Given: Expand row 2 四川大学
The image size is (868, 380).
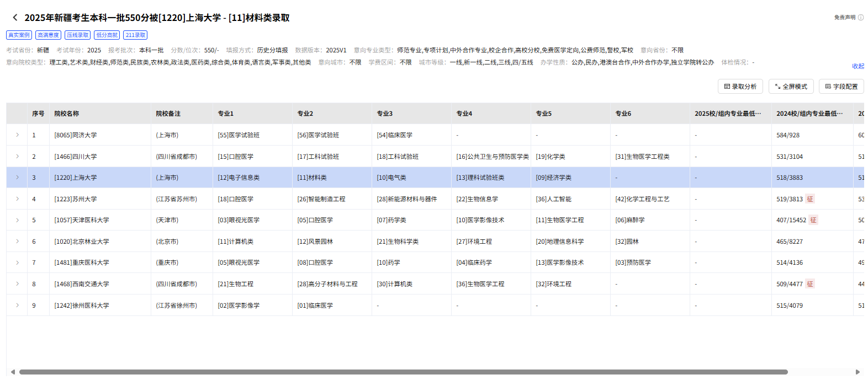Looking at the screenshot, I should 17,157.
